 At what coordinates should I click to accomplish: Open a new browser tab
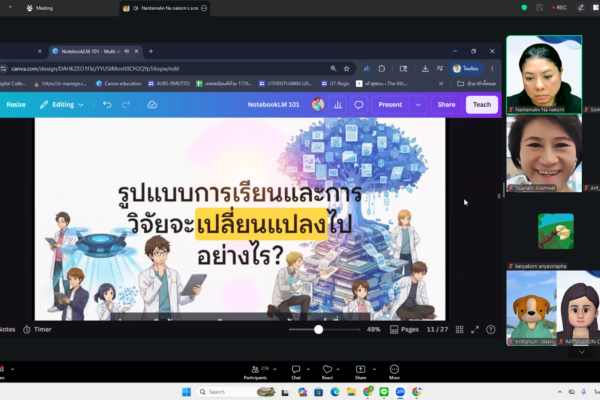(151, 51)
